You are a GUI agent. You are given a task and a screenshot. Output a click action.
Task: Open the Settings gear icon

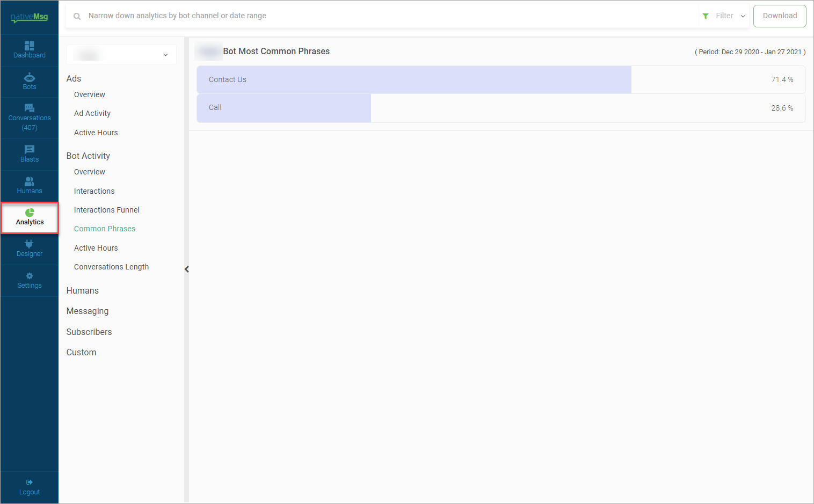(x=30, y=276)
